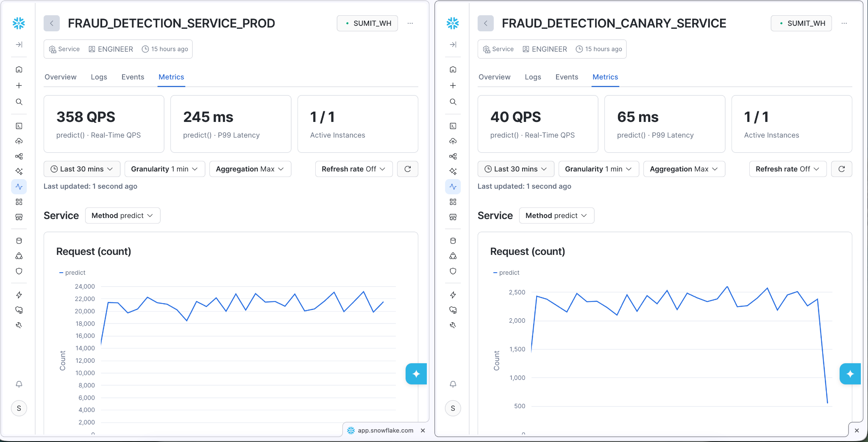Switch to Events tab in CANARY window
This screenshot has width=868, height=442.
(567, 77)
